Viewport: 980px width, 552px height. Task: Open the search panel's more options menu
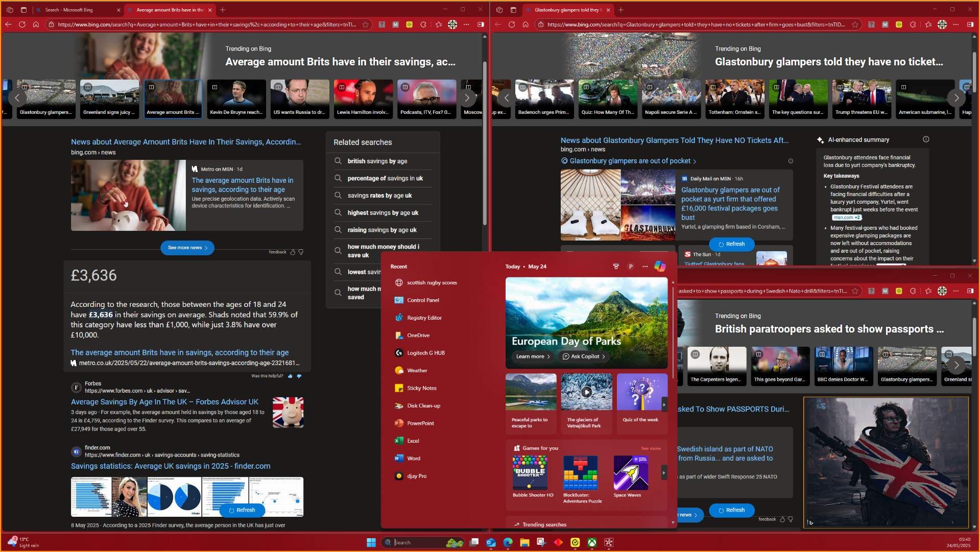click(x=645, y=267)
